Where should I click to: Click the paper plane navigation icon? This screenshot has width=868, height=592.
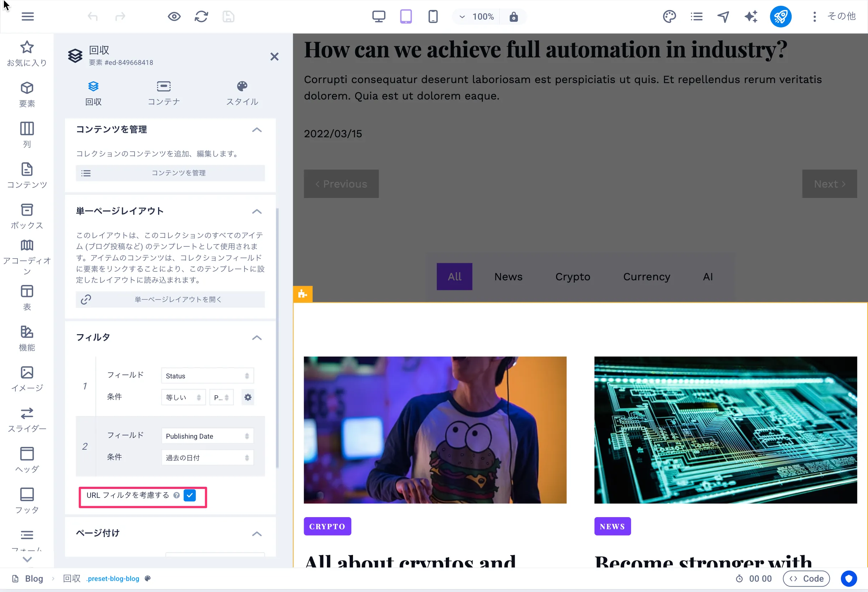(x=723, y=16)
